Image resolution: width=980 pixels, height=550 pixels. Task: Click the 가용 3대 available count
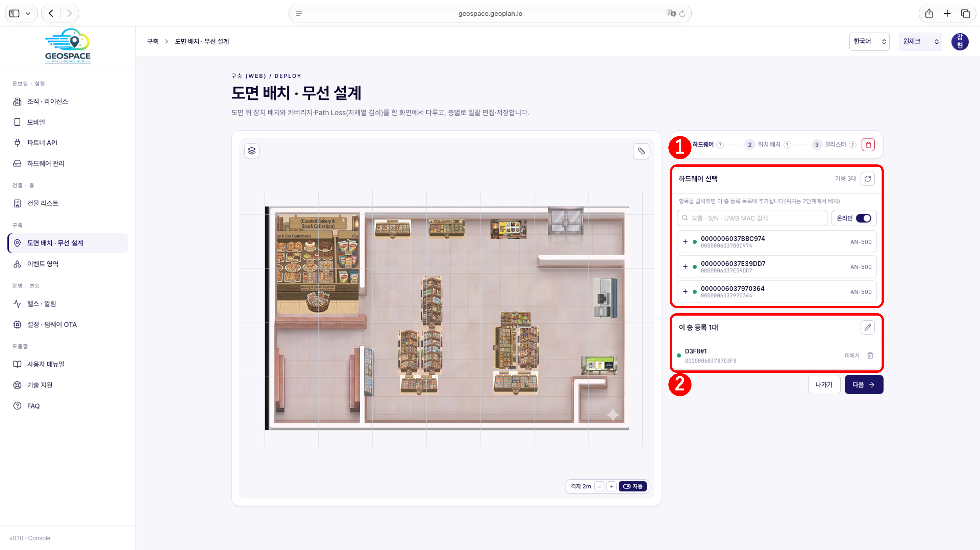pos(845,179)
